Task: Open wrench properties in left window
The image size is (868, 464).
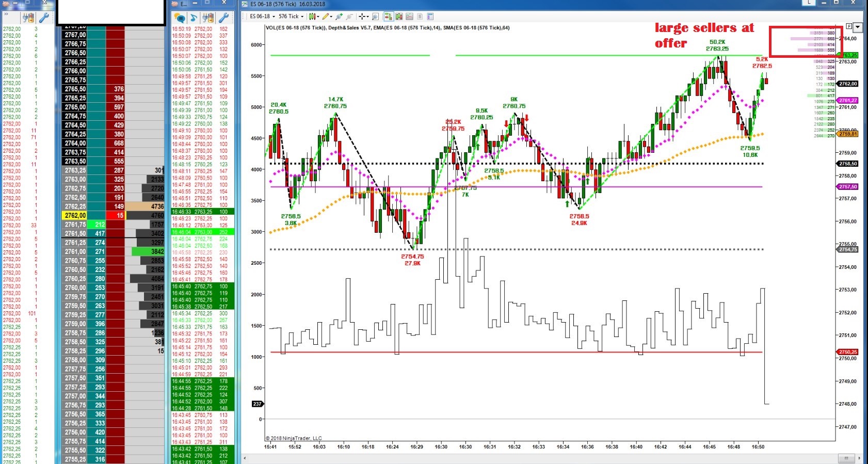Action: pos(44,18)
